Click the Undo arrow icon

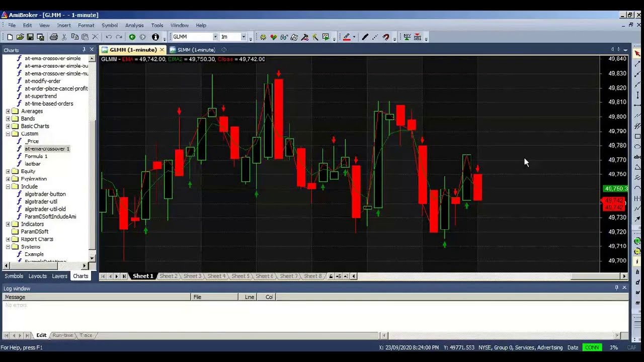(109, 37)
